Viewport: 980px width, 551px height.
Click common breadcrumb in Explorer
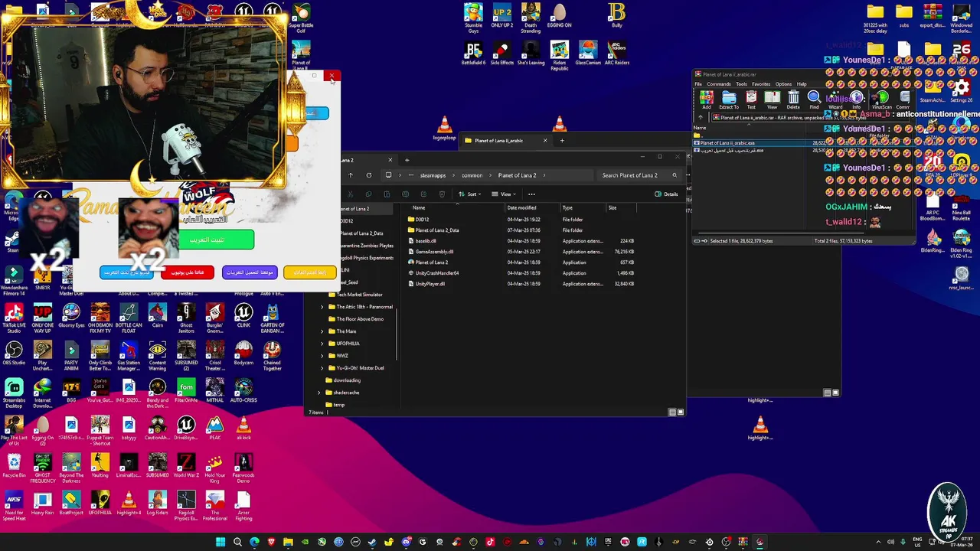click(x=472, y=175)
